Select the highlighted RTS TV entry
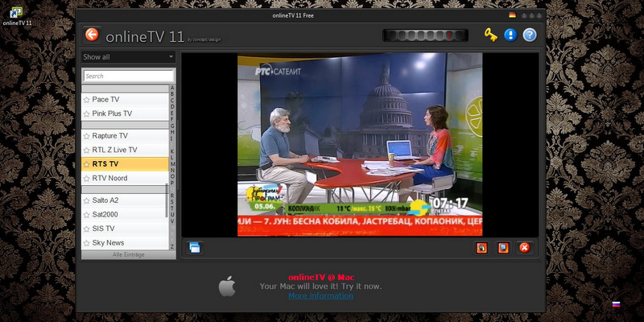 [125, 164]
